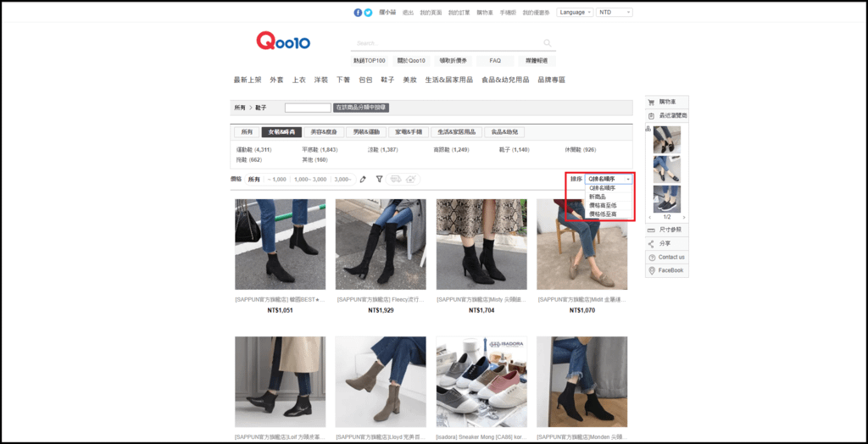Open 鞋子 menu item in navigation bar
The height and width of the screenshot is (444, 868).
pos(387,80)
